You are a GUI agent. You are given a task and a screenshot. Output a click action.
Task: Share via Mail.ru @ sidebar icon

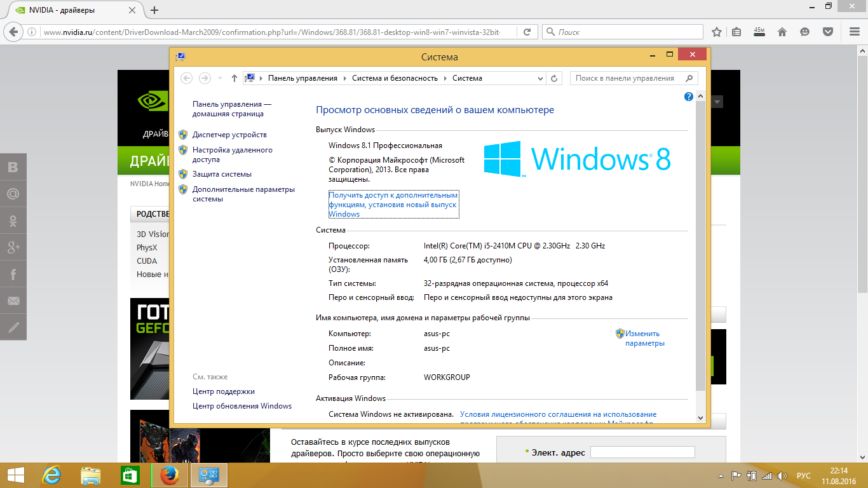click(x=13, y=193)
